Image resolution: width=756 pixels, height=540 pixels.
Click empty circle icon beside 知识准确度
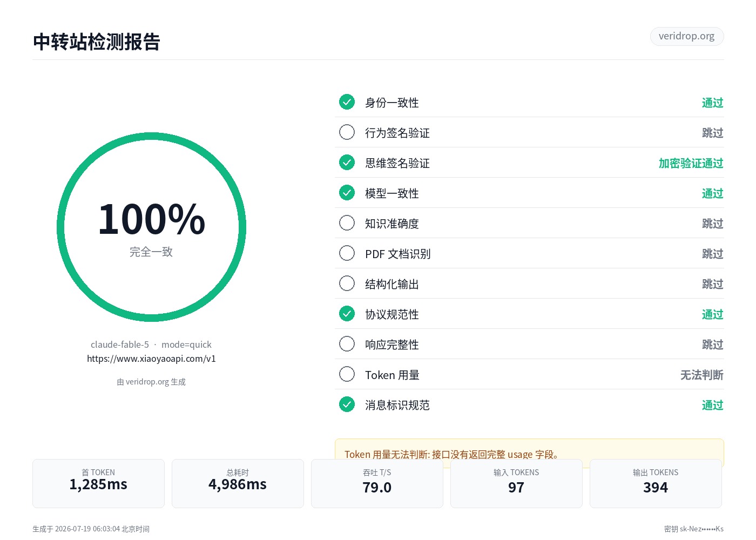(x=347, y=223)
